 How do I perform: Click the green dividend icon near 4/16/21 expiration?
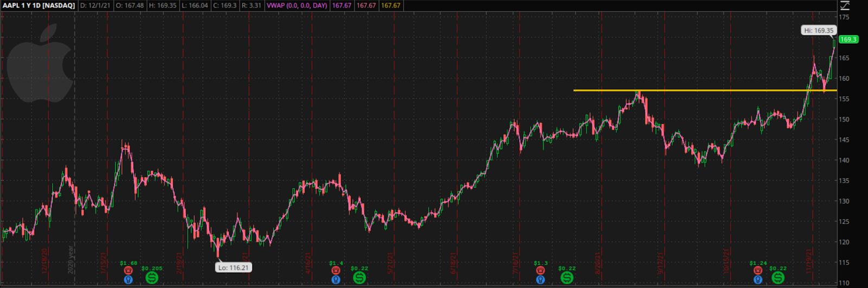359,278
